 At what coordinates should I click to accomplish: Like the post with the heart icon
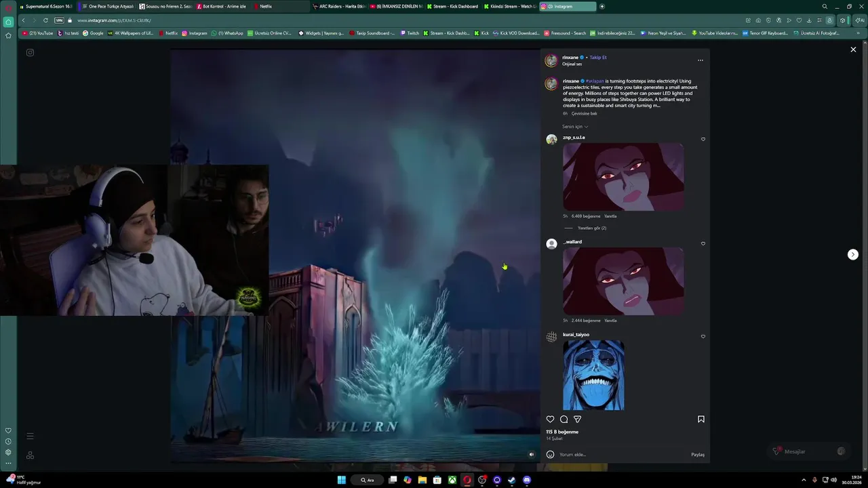(x=550, y=419)
